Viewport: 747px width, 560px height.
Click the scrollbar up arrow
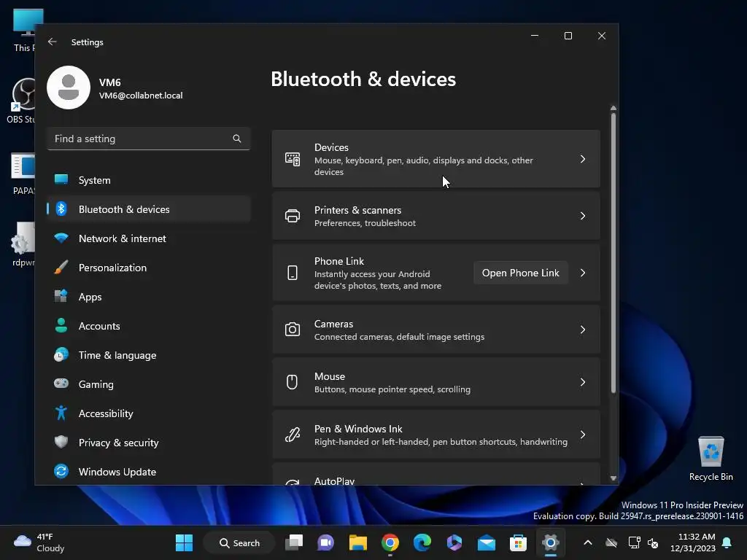point(613,108)
